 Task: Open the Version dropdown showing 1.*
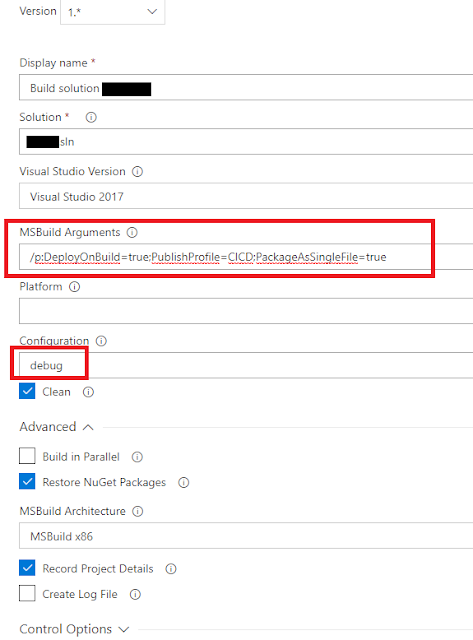point(113,12)
